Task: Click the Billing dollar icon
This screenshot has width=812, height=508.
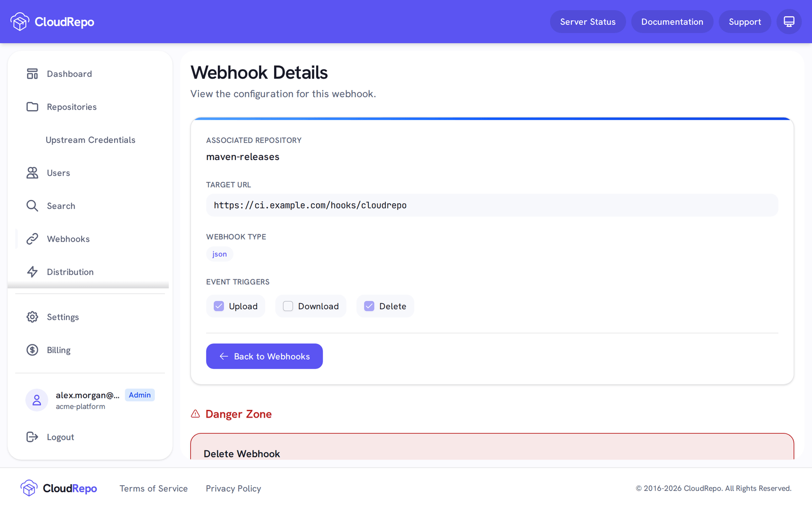Action: click(32, 350)
